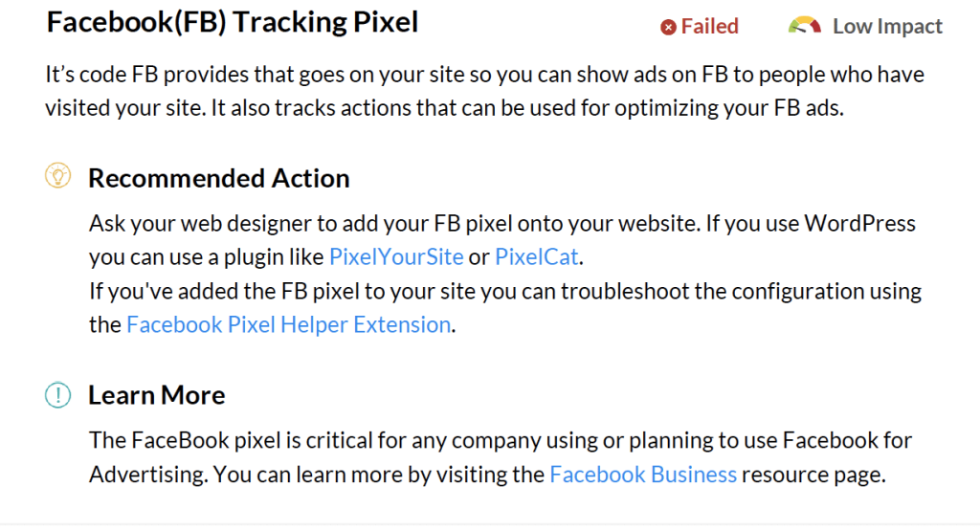This screenshot has height=531, width=980.
Task: Click the lightbulb Recommended Action icon
Action: [x=58, y=176]
